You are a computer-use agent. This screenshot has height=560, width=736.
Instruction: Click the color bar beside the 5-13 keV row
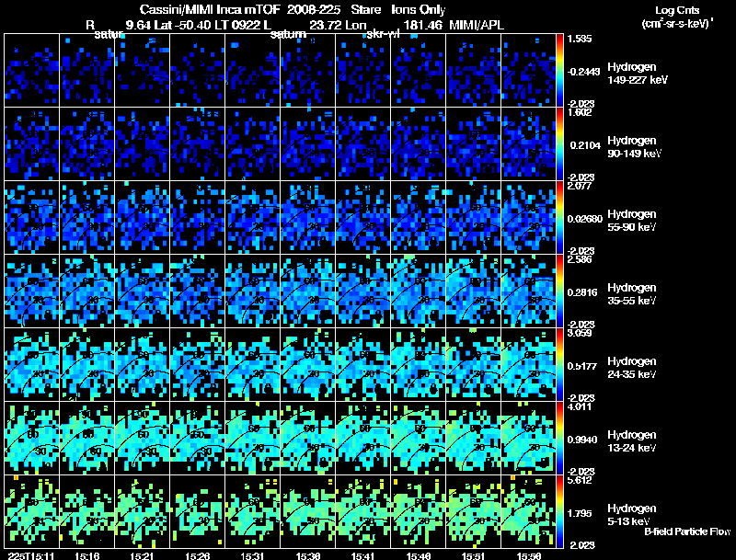pyautogui.click(x=559, y=512)
